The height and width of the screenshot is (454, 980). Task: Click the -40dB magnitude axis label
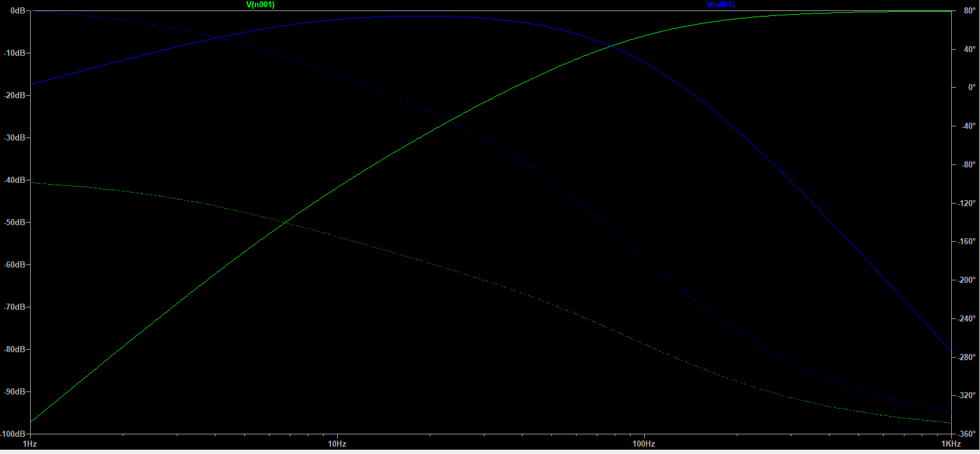15,180
